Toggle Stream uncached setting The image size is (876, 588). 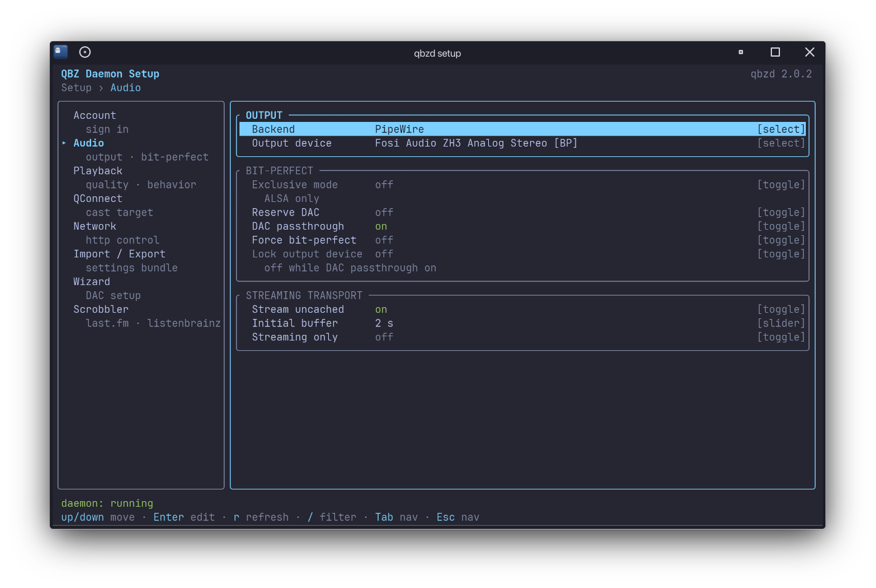781,310
